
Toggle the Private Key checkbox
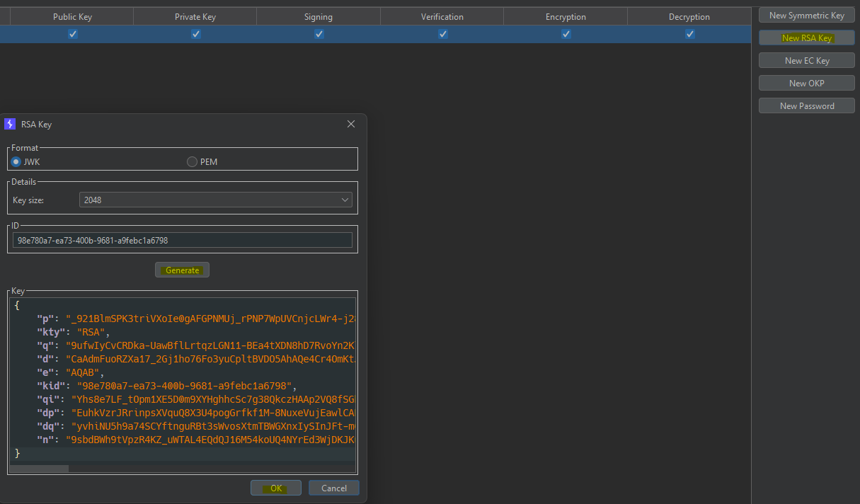(195, 34)
